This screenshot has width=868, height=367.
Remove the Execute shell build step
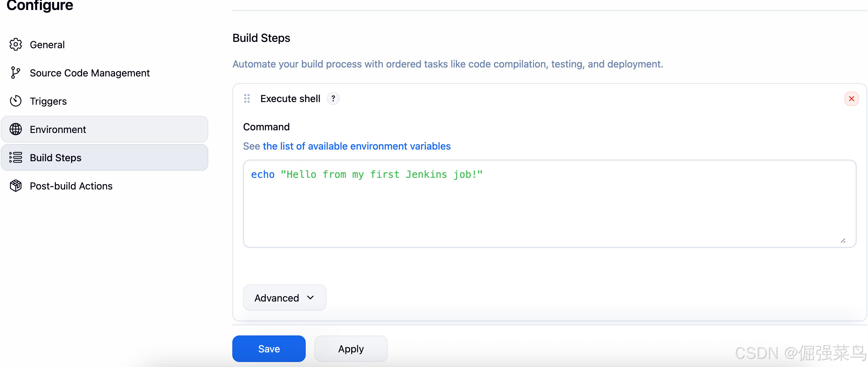[x=851, y=99]
